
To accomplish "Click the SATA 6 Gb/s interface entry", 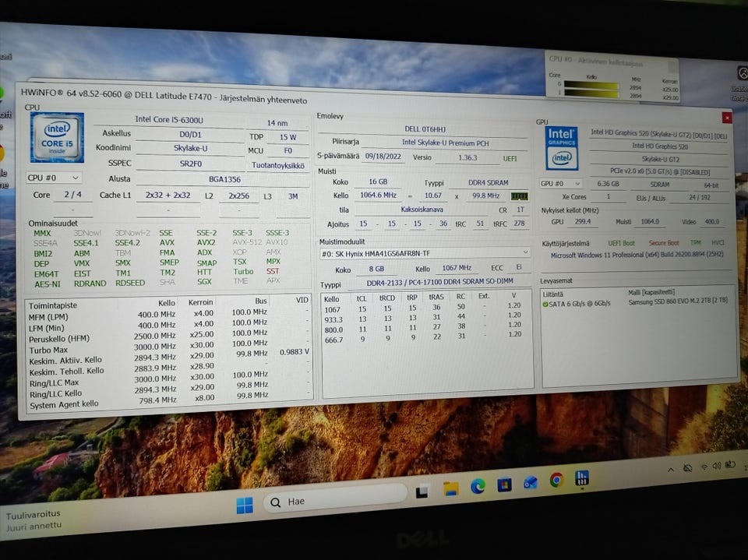I will tap(579, 304).
